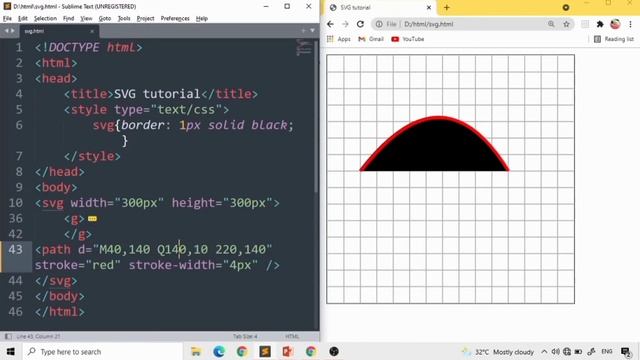Open the Preferences menu
This screenshot has height=360, width=640.
(175, 18)
